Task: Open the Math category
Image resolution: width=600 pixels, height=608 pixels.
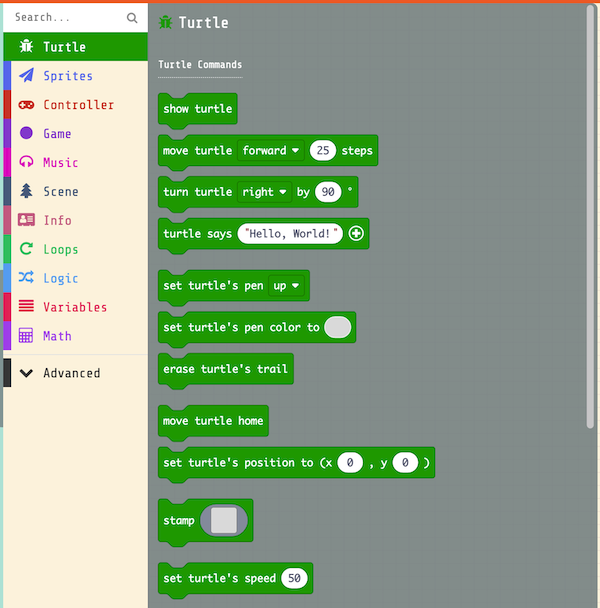Action: coord(76,336)
